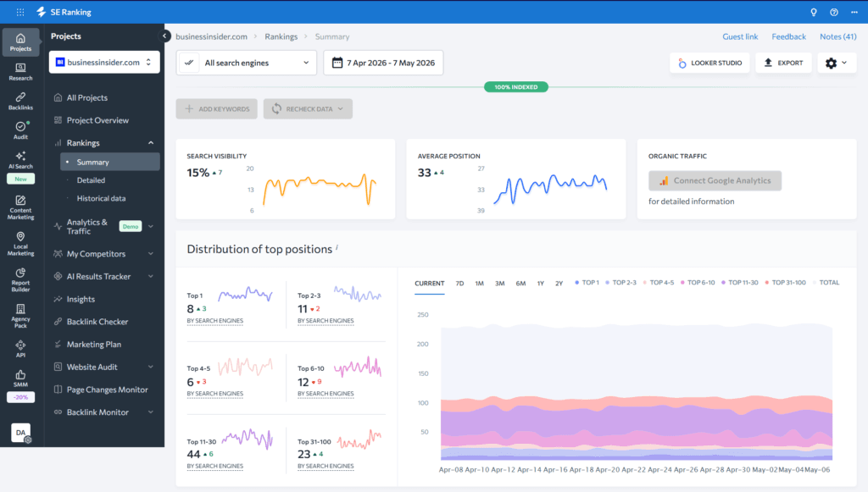The height and width of the screenshot is (492, 868).
Task: Open the apps grid icon
Action: pyautogui.click(x=20, y=12)
